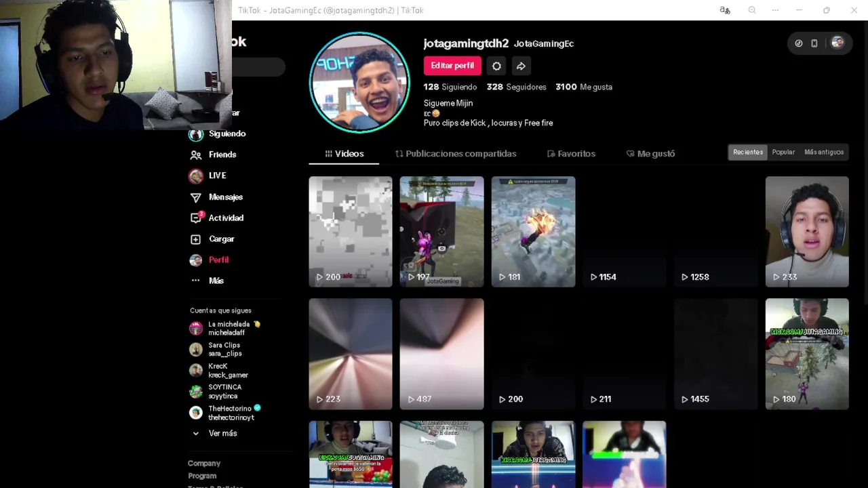This screenshot has width=868, height=488.
Task: Sort videos by Popular
Action: [783, 152]
